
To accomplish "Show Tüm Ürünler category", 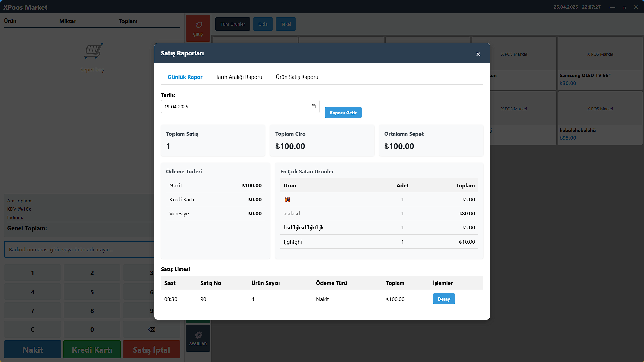I will pyautogui.click(x=233, y=24).
